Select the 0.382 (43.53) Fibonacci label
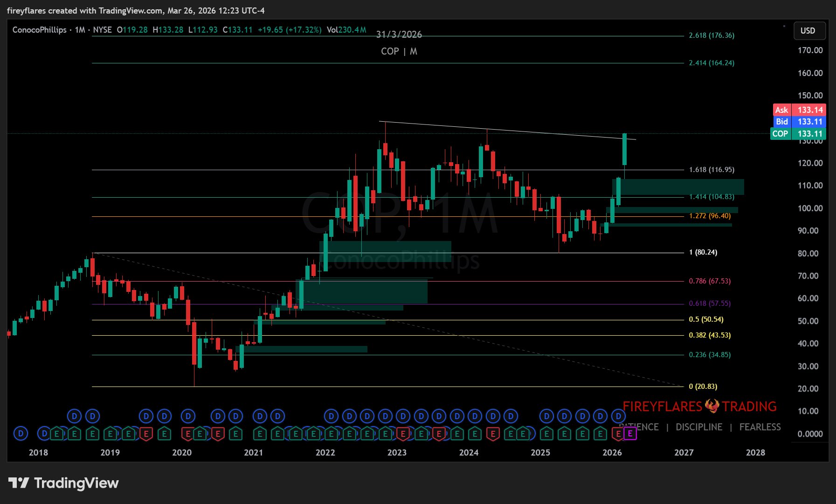836x504 pixels. [710, 335]
